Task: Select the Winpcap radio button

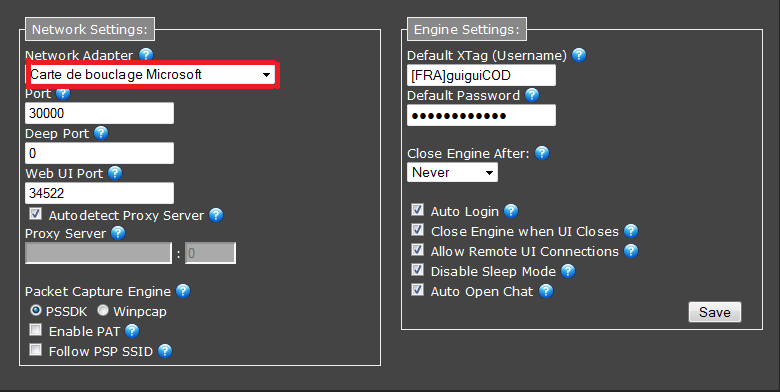Action: click(x=103, y=310)
